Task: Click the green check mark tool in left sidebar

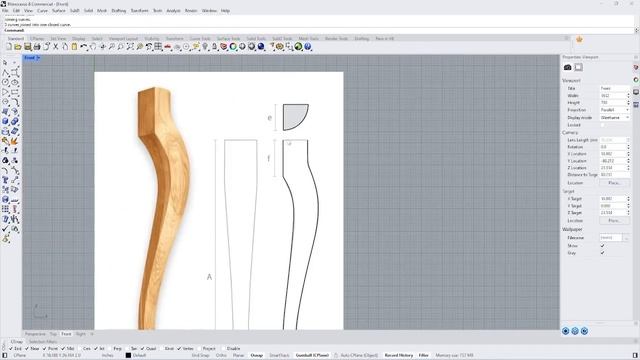Action: coord(5,229)
